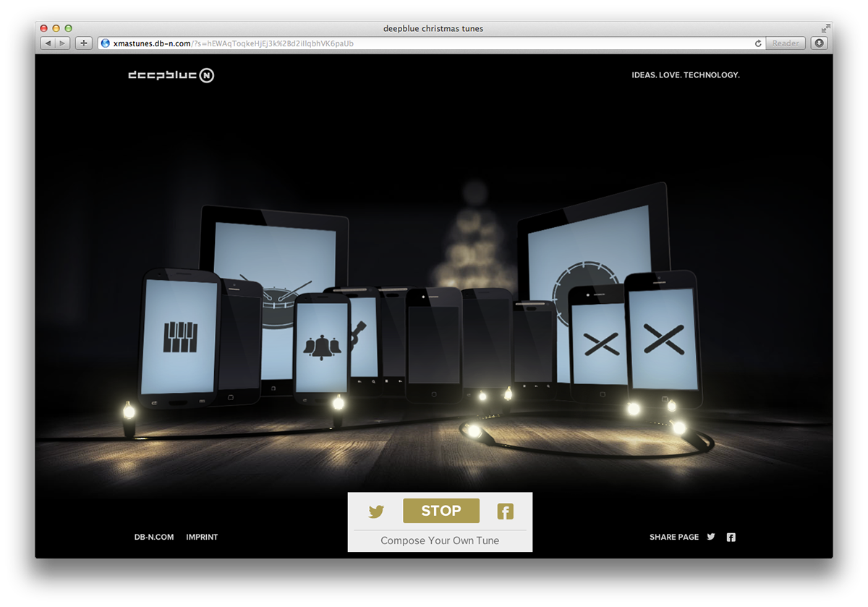Open the Compose Your Own Tune link
868x607 pixels.
pyautogui.click(x=440, y=540)
